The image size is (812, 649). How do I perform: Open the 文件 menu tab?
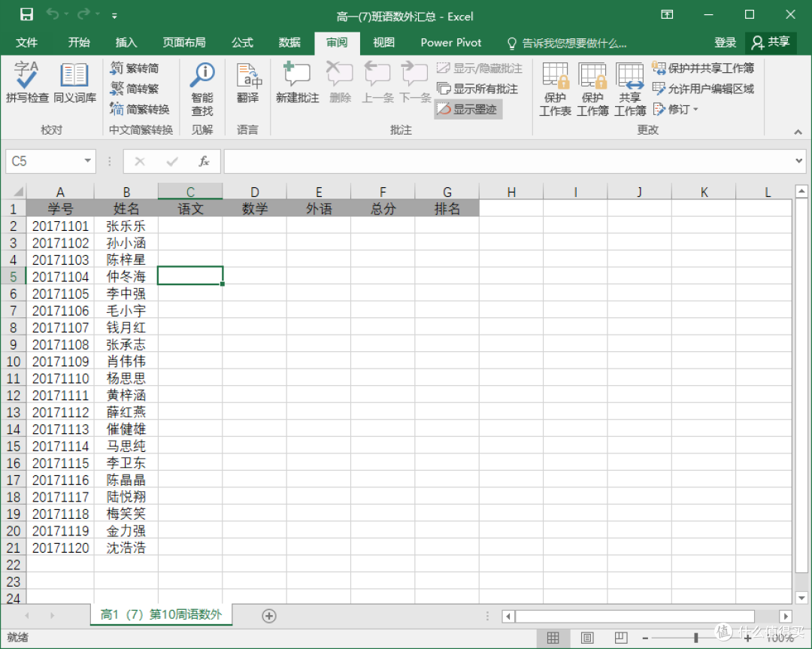click(26, 42)
